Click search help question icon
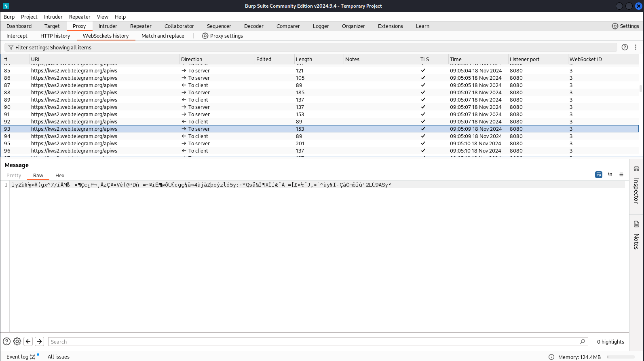The width and height of the screenshot is (644, 361). coord(7,342)
